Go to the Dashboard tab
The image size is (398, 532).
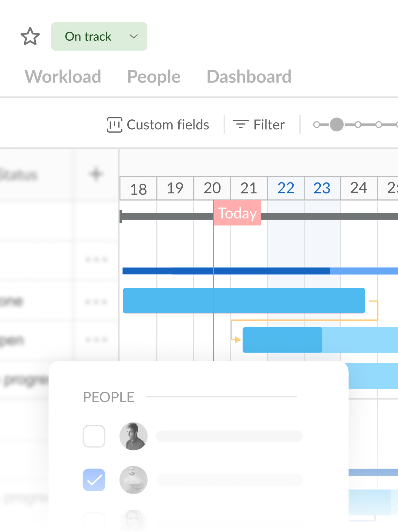pos(249,77)
